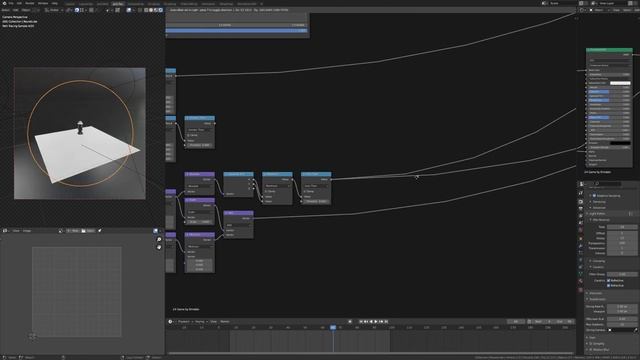The height and width of the screenshot is (360, 640).
Task: Open Global transform orientation dropdown
Action: [53, 10]
